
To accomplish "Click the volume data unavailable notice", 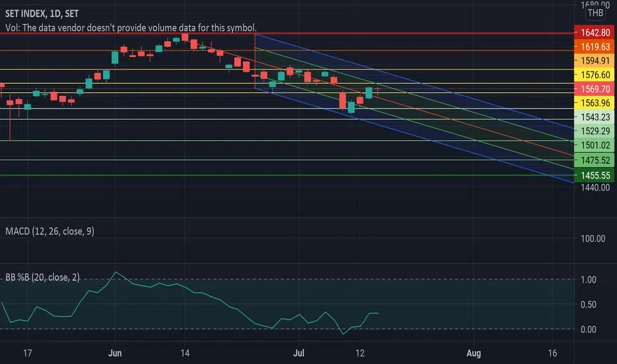I will [x=130, y=28].
